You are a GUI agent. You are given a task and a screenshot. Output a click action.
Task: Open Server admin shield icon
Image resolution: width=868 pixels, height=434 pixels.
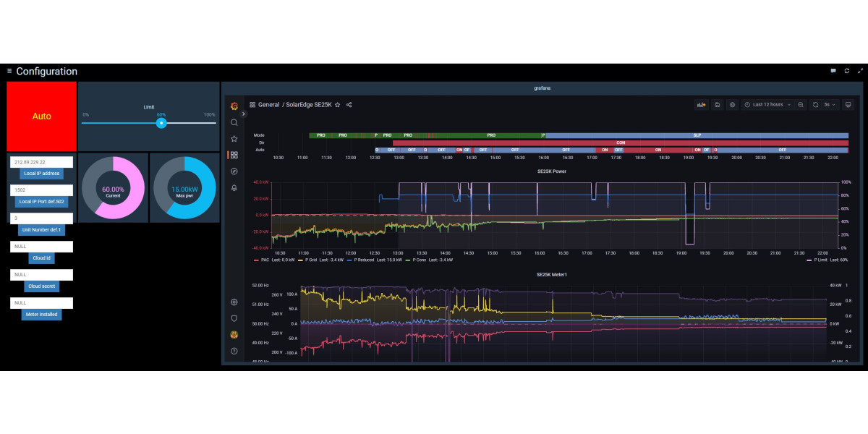click(x=234, y=318)
